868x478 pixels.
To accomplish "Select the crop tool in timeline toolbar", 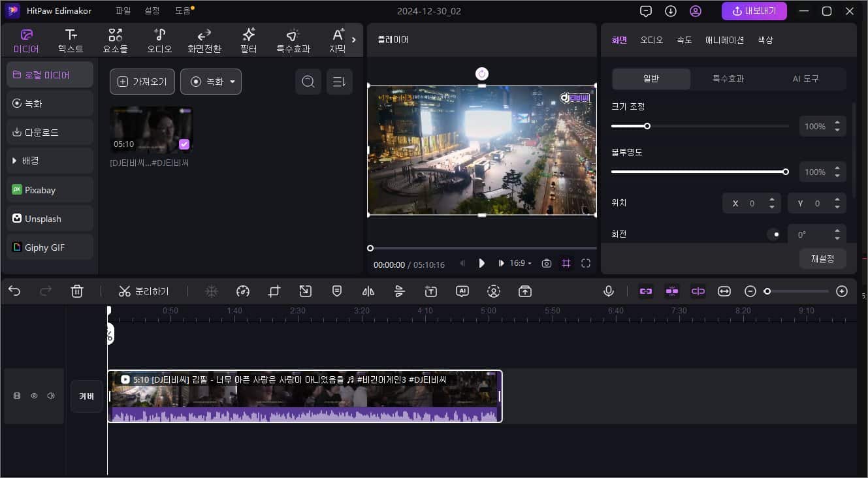I will (274, 291).
